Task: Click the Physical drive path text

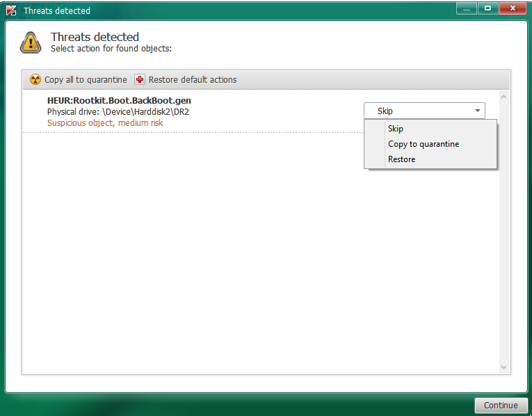Action: [x=118, y=111]
